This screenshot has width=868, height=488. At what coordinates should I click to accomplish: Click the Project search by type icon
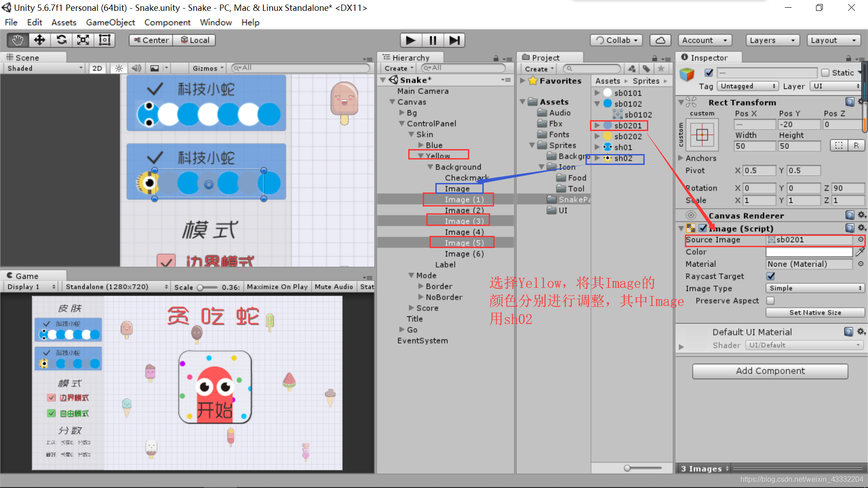pos(632,69)
